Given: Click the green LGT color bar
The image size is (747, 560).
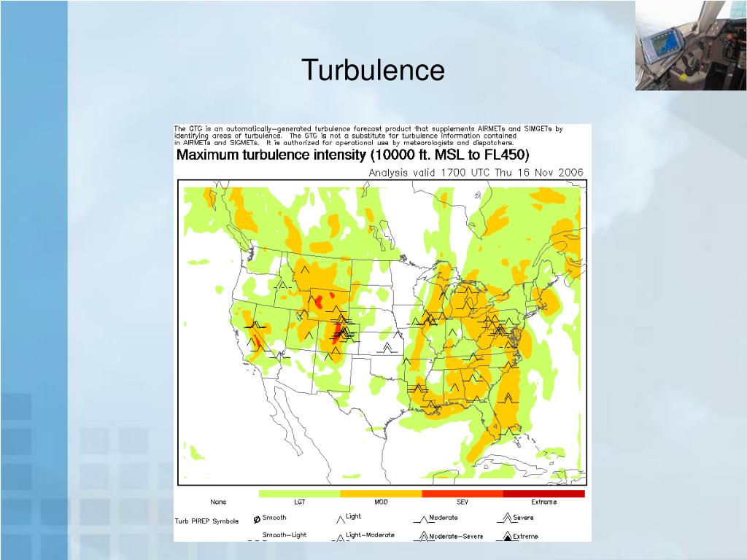Looking at the screenshot, I should coord(300,494).
